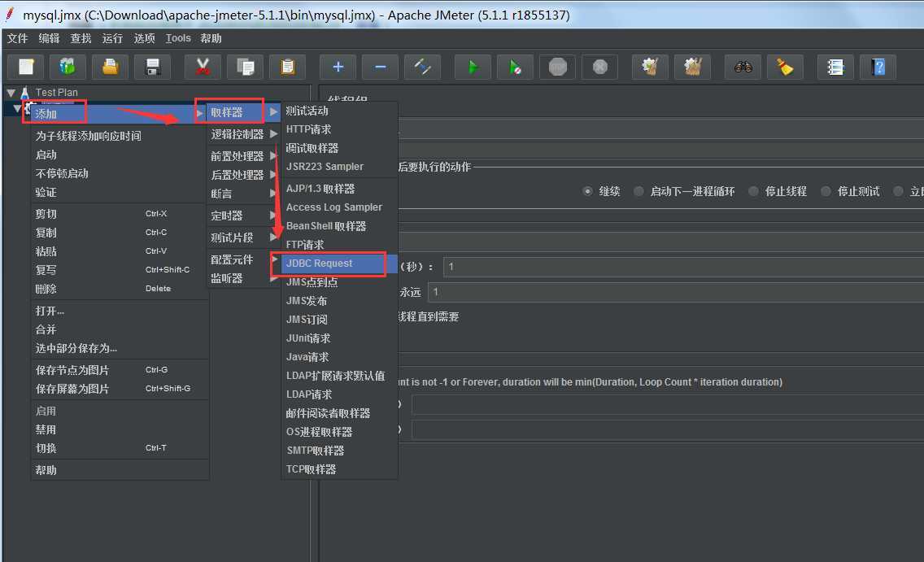
Task: Choose 为子线程添加响应时间 menu entry
Action: (x=119, y=136)
